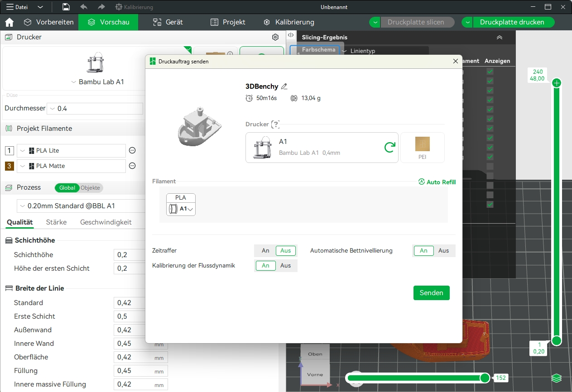Select the Geschwindigkeit settings tab
Screen dimensions: 572x392
pos(106,222)
